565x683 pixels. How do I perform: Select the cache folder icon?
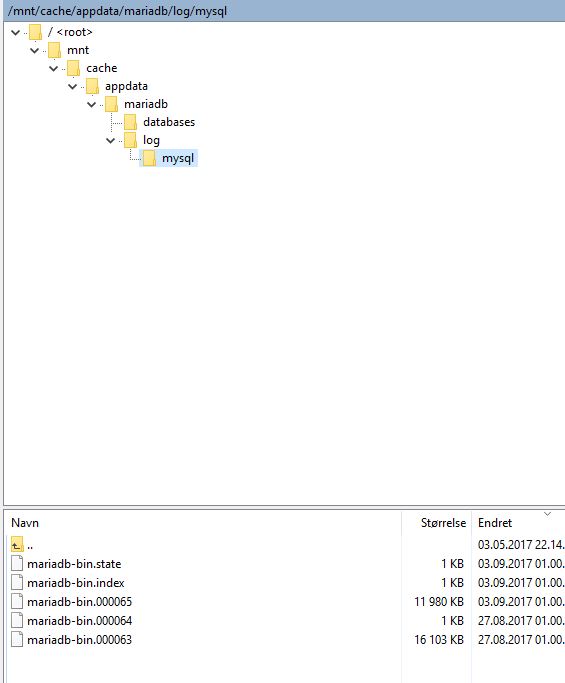tap(73, 68)
